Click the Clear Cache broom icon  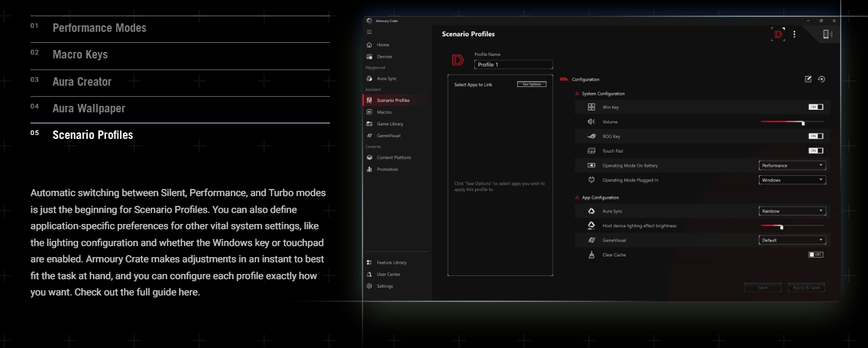point(591,255)
